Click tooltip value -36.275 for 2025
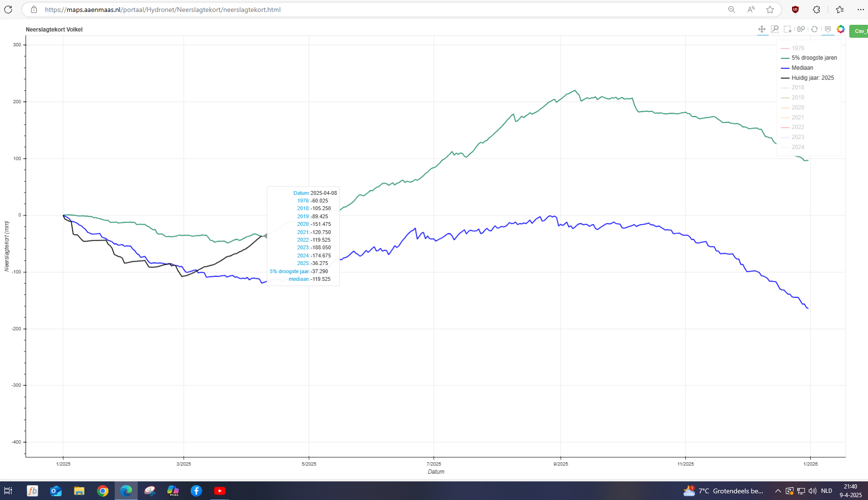Viewport: 868px width, 500px height. (319, 263)
